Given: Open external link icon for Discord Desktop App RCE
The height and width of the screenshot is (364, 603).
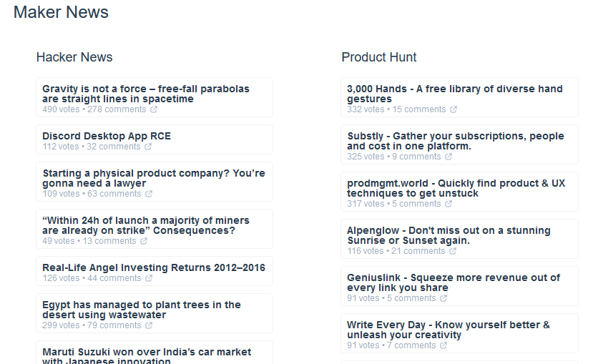Looking at the screenshot, I should point(148,147).
